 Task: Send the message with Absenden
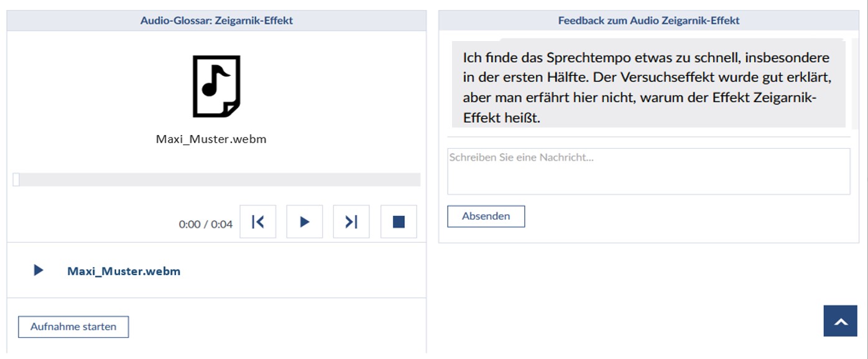coord(486,217)
